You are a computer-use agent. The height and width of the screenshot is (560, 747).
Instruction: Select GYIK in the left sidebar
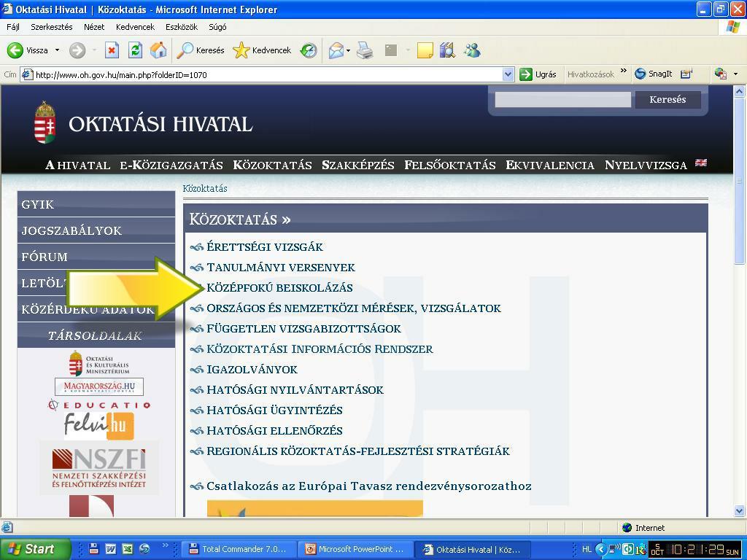(x=96, y=204)
